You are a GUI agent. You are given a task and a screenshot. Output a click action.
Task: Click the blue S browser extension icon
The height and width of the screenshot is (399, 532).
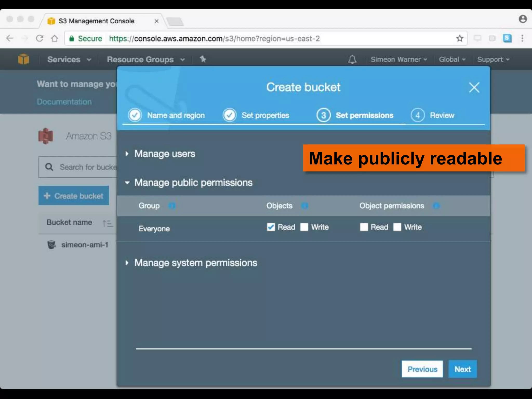pos(507,38)
